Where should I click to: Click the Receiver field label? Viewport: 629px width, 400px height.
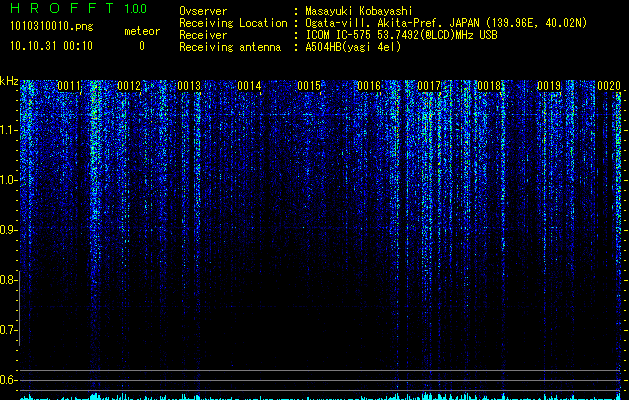[203, 35]
